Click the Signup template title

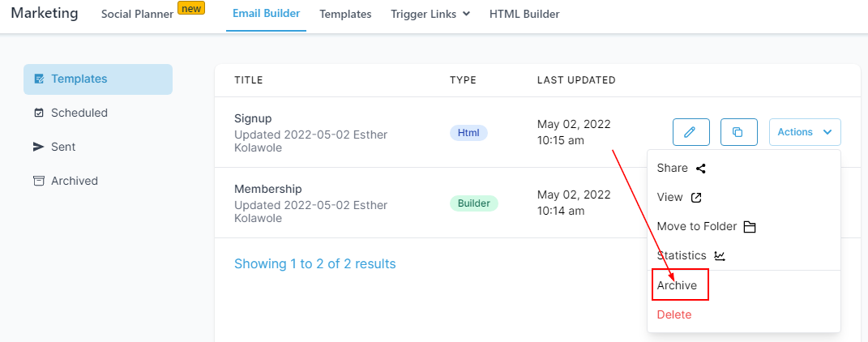253,118
